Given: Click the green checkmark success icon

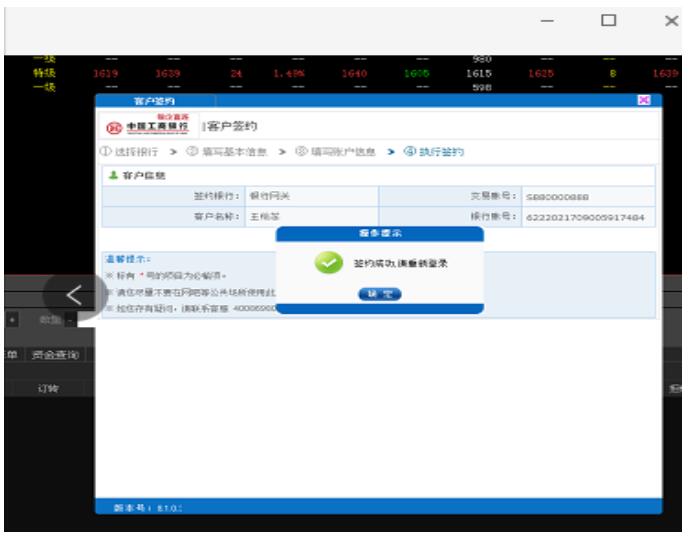Looking at the screenshot, I should coord(329,263).
